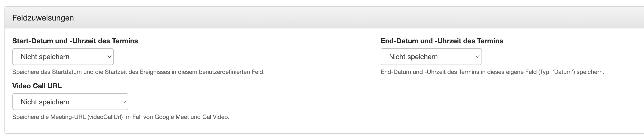Click 'Nicht speichern' text in the End-Datum select
Viewport: 644px width, 136px height.
point(413,57)
